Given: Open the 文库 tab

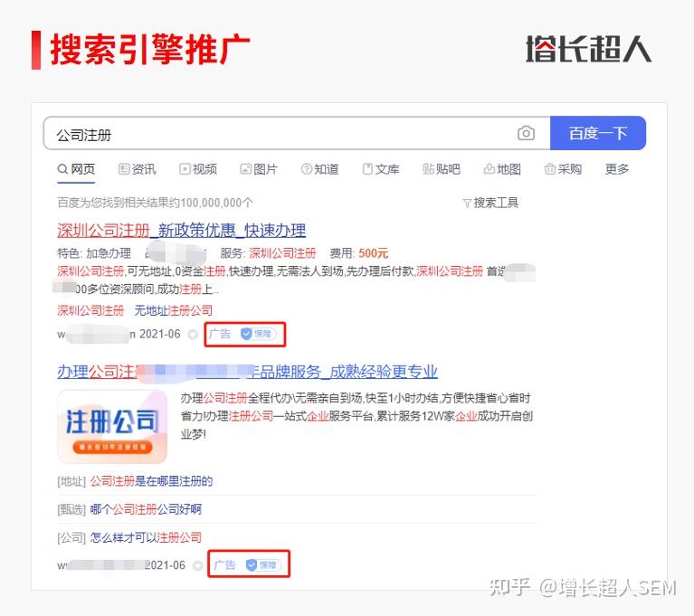Looking at the screenshot, I should tap(381, 169).
